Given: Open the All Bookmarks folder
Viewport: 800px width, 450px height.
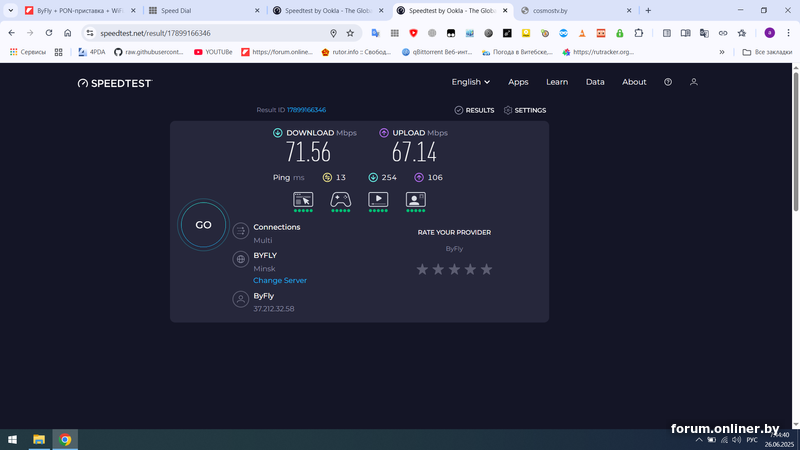Looking at the screenshot, I should (767, 51).
